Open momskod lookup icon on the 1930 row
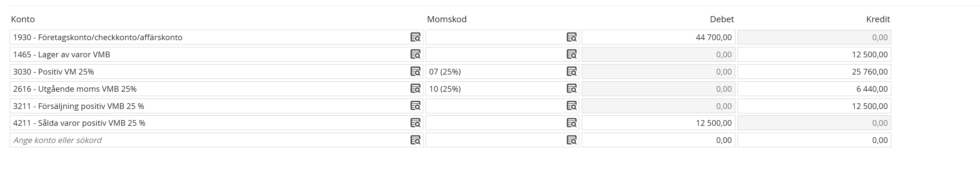The height and width of the screenshot is (181, 980). (571, 37)
